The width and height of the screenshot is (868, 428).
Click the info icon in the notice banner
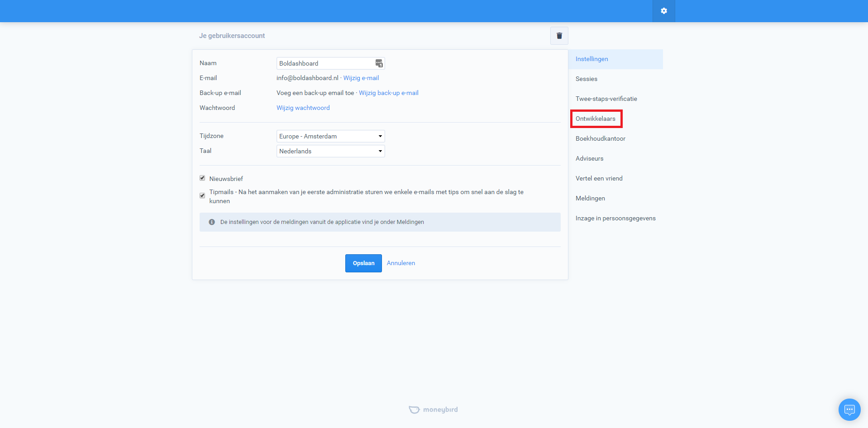tap(212, 222)
